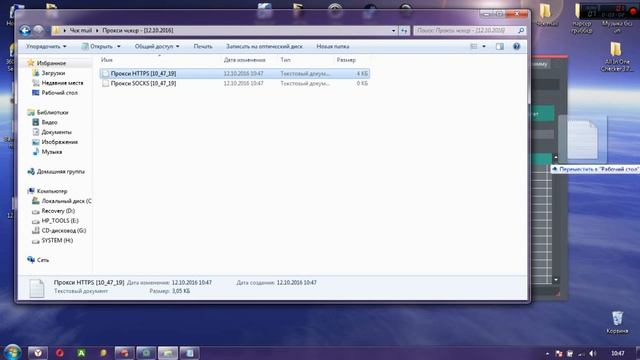This screenshot has height=360, width=640.
Task: Click Прокси чекер - [12.10.2016] breadcrumb
Action: tap(138, 31)
